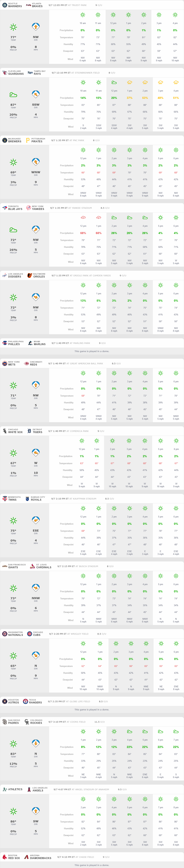
Task: Click the cloud summary icon for Guardians–Rays
Action: point(13,95)
